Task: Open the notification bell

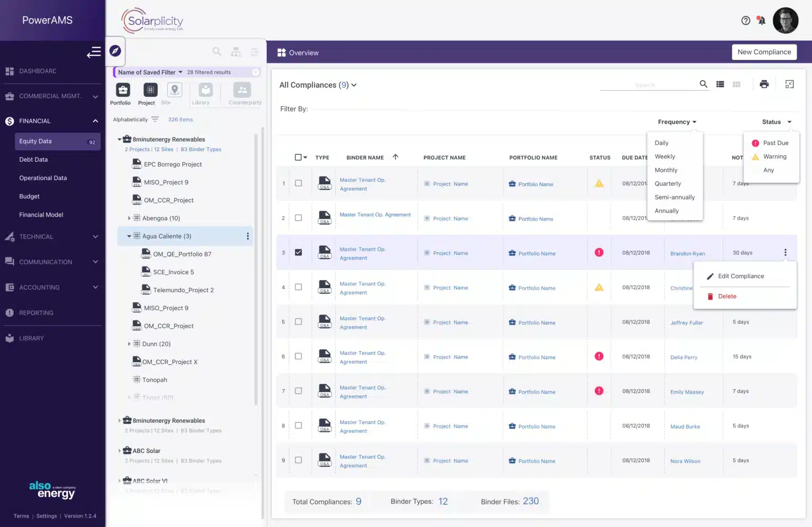Action: coord(761,20)
